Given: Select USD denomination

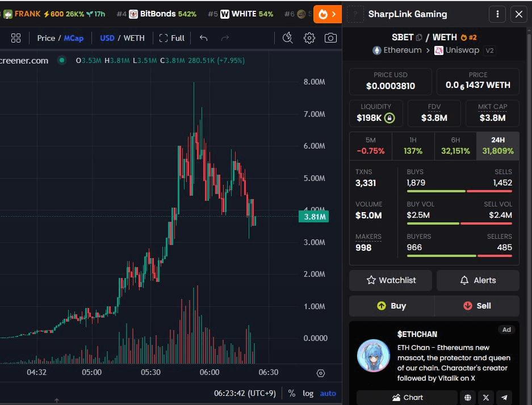Looking at the screenshot, I should [x=107, y=38].
